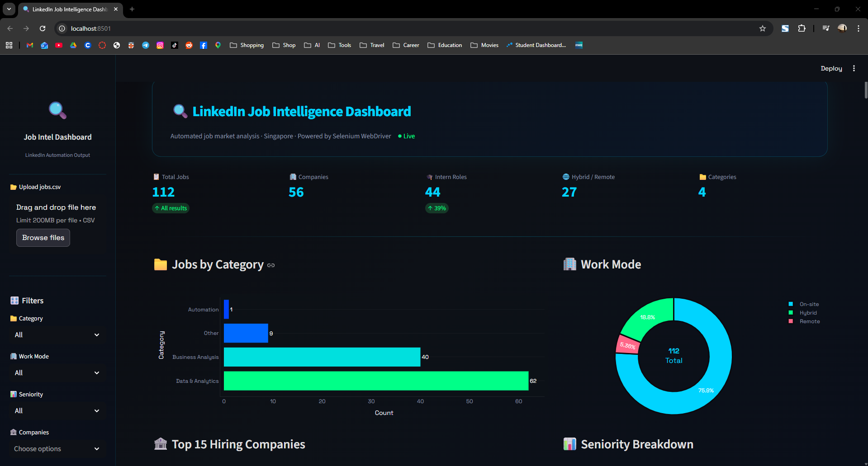Open the Movies bookmarks folder
This screenshot has width=868, height=466.
coord(484,45)
